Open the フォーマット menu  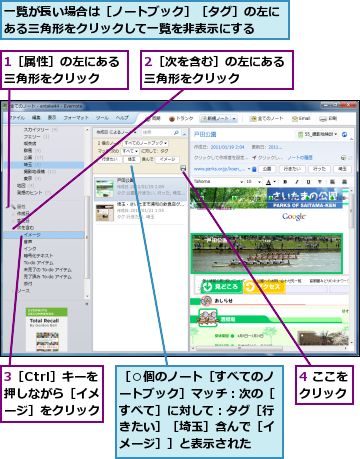pos(76,118)
